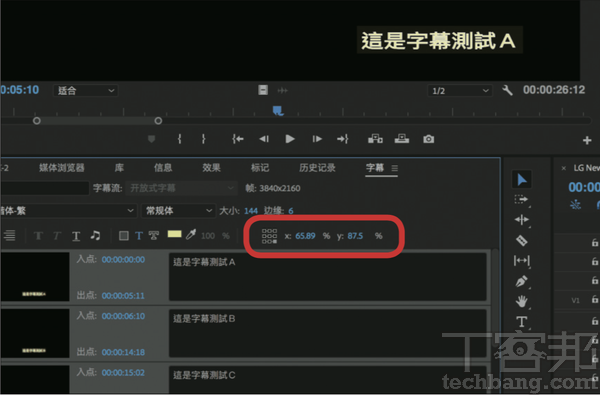Toggle bold caption text

pos(38,236)
